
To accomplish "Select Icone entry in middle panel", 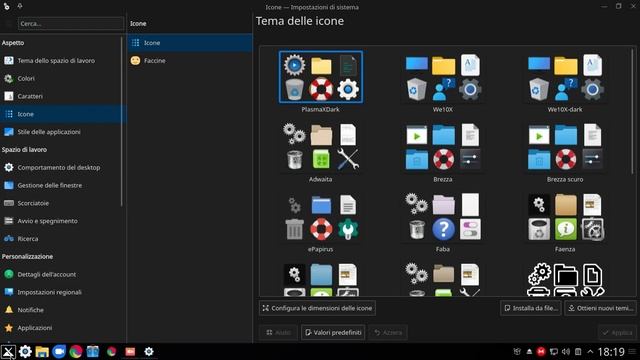I will [x=190, y=42].
